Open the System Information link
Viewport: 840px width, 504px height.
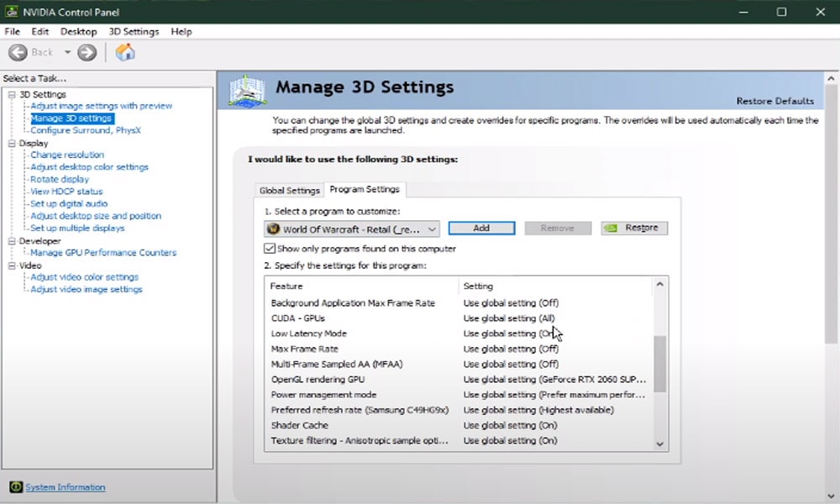click(66, 487)
